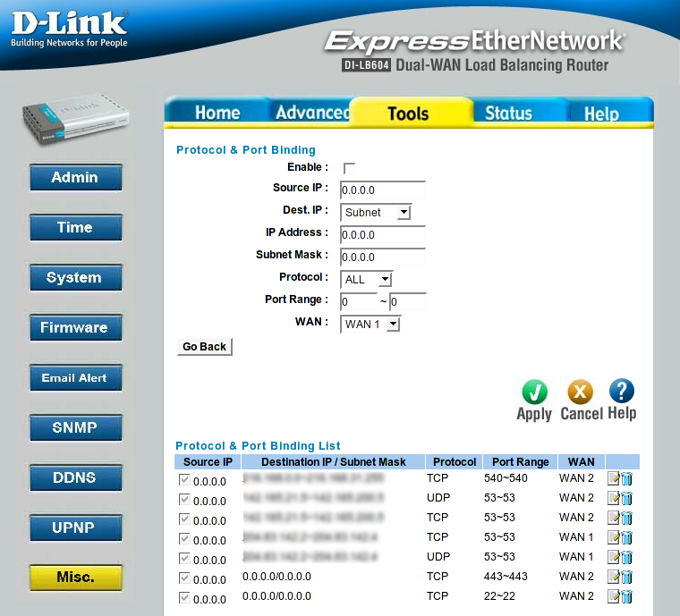Click the orange Cancel X icon
The height and width of the screenshot is (616, 680).
tap(580, 392)
